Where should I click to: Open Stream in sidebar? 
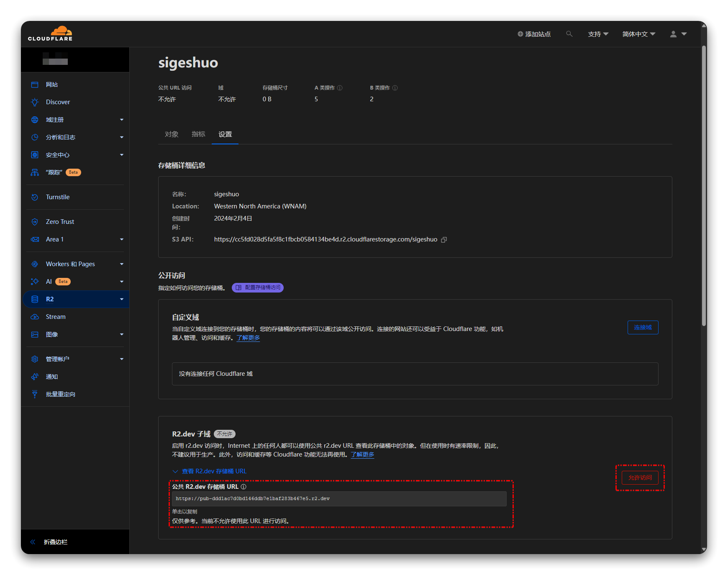(56, 317)
